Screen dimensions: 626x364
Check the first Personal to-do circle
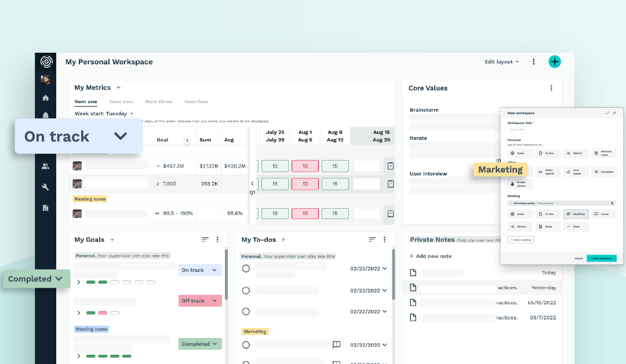(x=246, y=268)
